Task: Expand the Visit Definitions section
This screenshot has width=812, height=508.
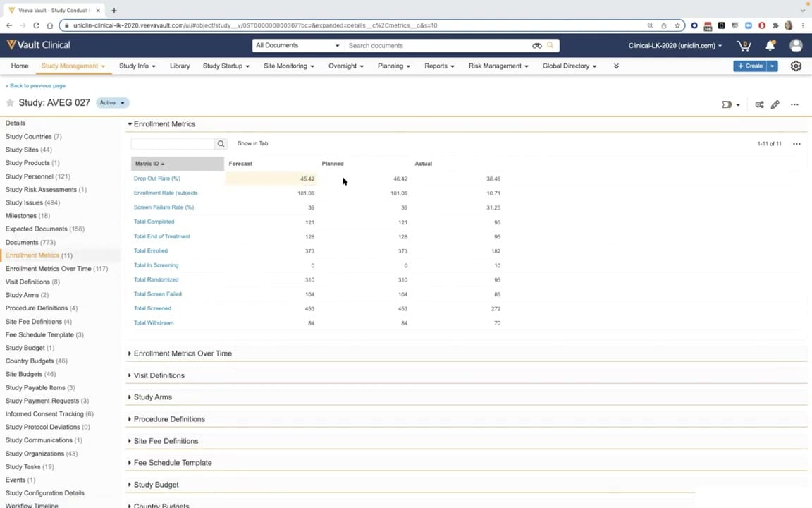Action: pos(130,375)
